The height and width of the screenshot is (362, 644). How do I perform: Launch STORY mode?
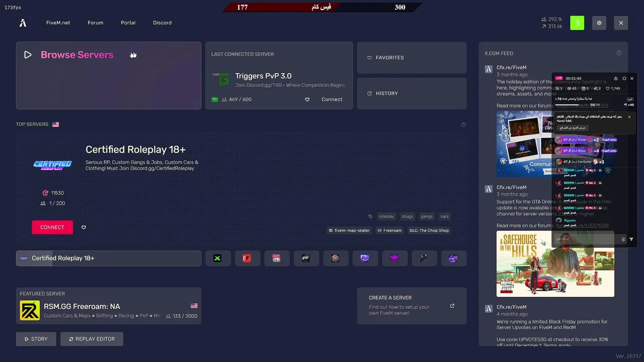(36, 339)
